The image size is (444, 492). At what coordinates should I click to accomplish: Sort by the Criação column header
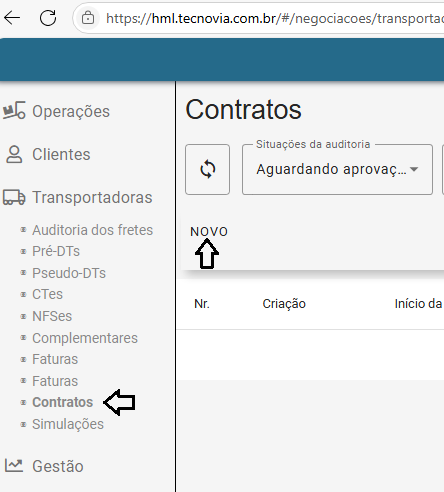(x=284, y=304)
